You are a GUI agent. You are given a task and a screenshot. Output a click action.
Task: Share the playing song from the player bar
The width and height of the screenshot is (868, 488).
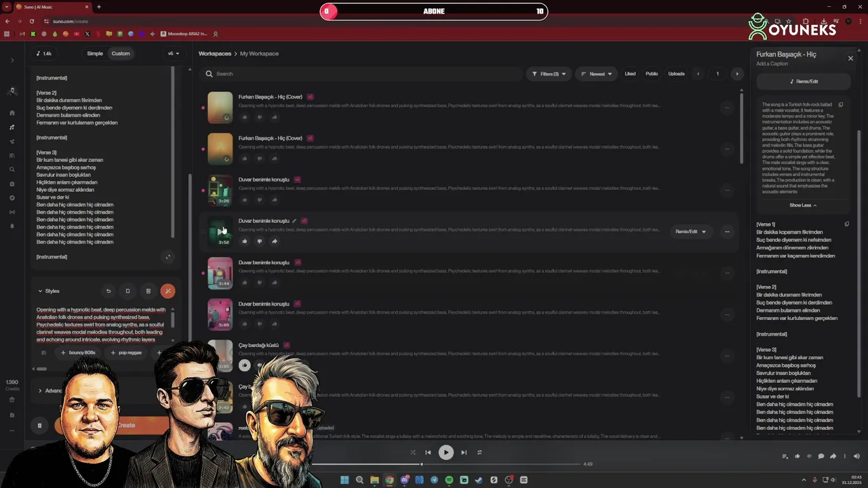(833, 456)
